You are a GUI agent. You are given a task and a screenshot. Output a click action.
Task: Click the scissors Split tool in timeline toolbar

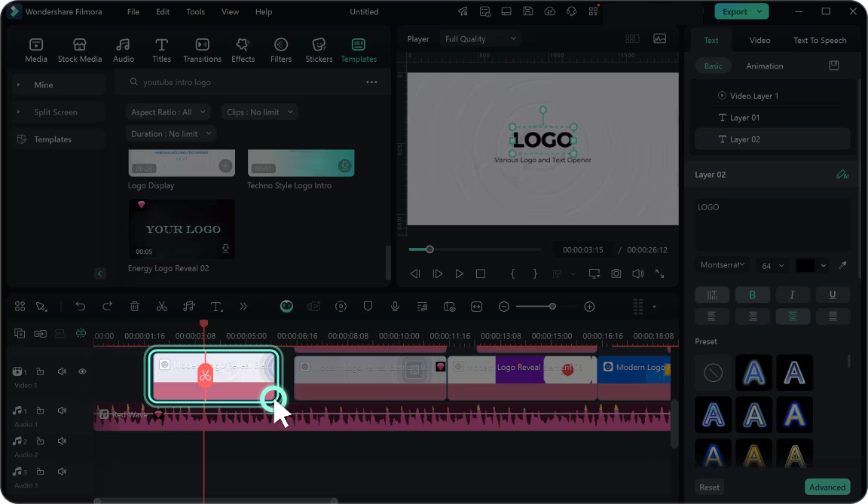click(x=161, y=307)
